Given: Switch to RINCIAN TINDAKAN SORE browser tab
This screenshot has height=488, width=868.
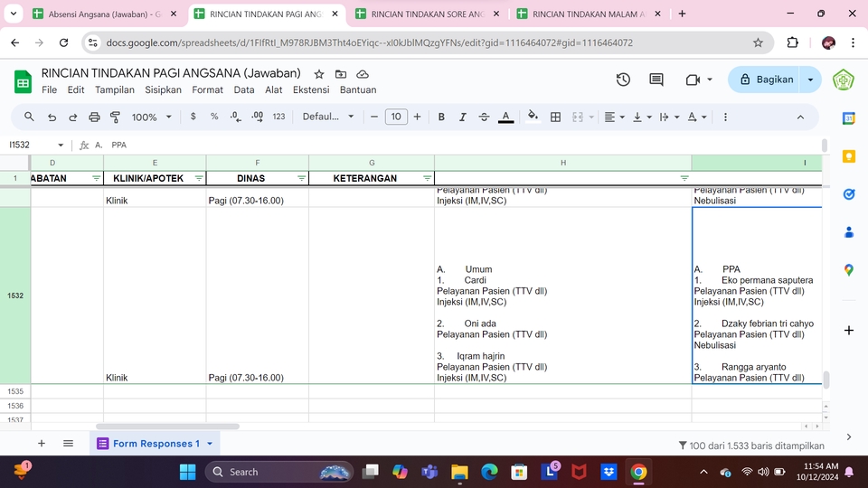Looking at the screenshot, I should point(426,14).
